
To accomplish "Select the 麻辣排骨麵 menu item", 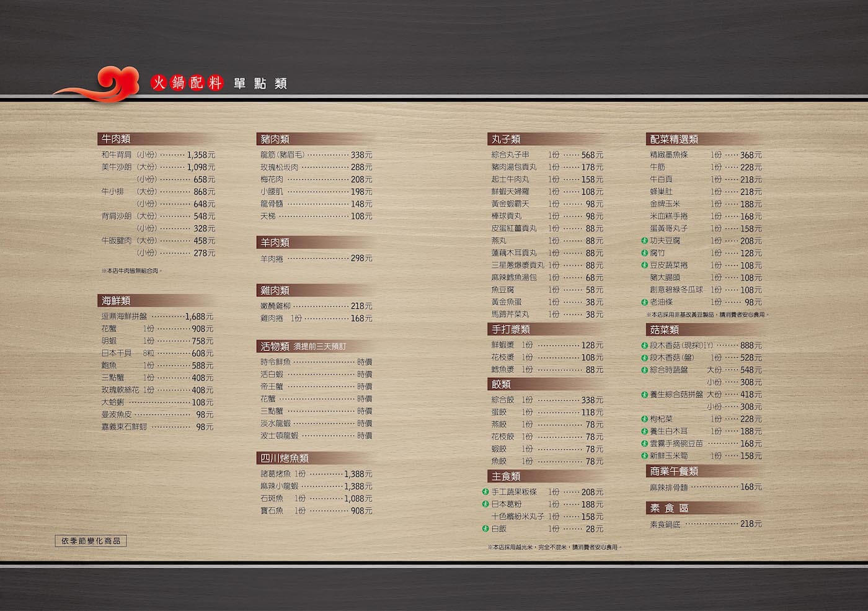I will coord(669,488).
